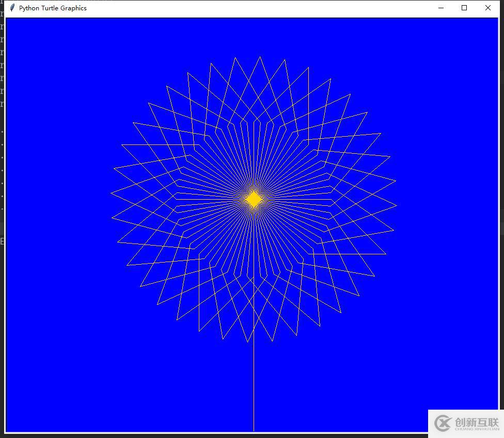Viewport: 504px width, 438px height.
Task: Click the background window strip showing "E"
Action: pos(2,241)
